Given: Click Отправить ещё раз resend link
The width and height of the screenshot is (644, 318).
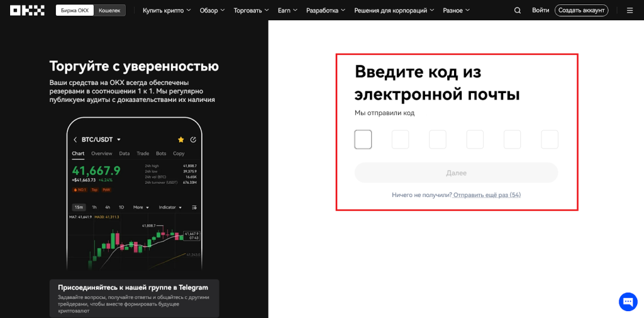Looking at the screenshot, I should 487,195.
